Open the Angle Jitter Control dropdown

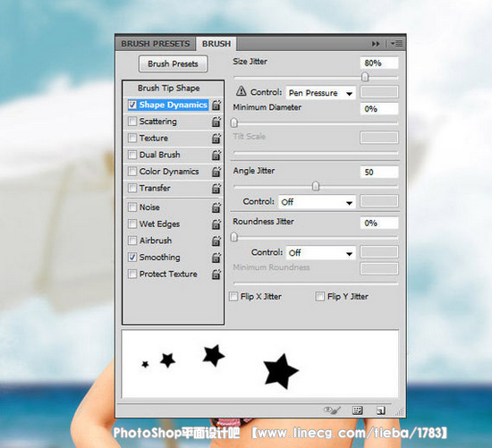point(317,202)
